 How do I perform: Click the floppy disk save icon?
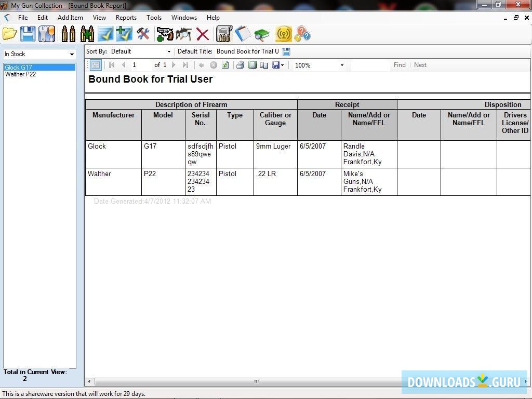coord(28,34)
